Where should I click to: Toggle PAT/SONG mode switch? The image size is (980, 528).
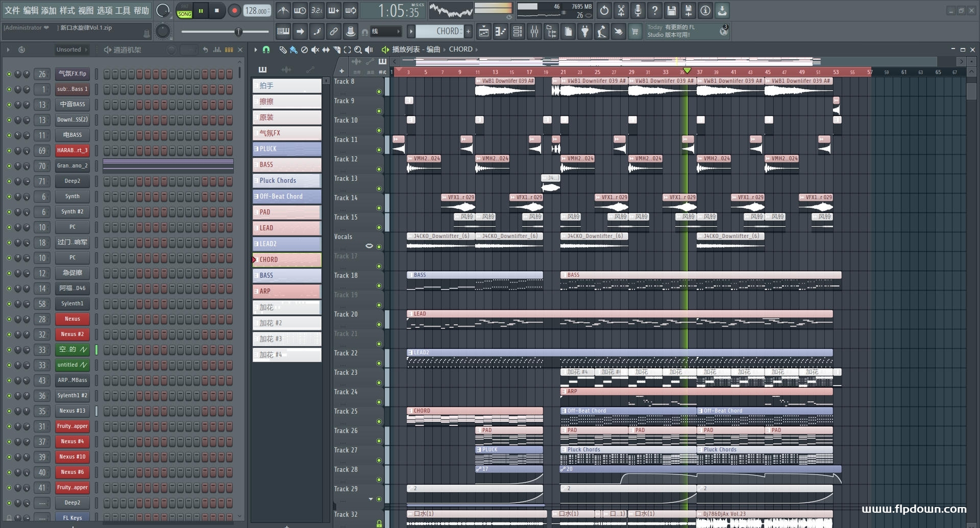click(184, 11)
